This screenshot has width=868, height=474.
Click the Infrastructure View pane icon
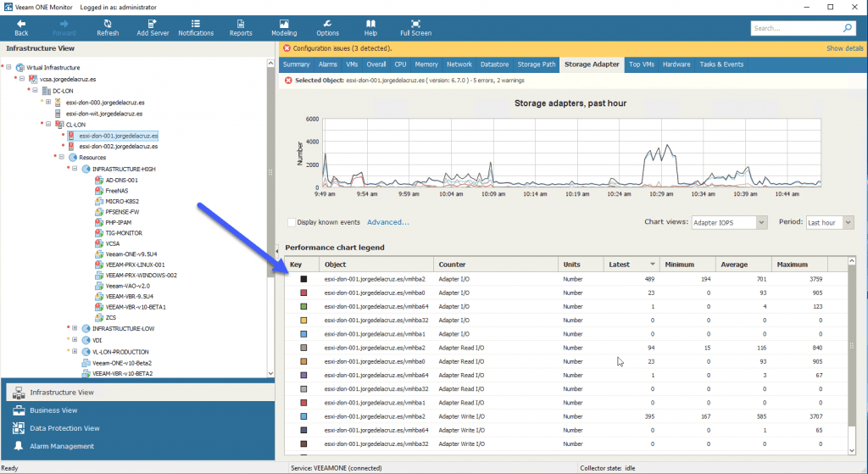pos(19,393)
